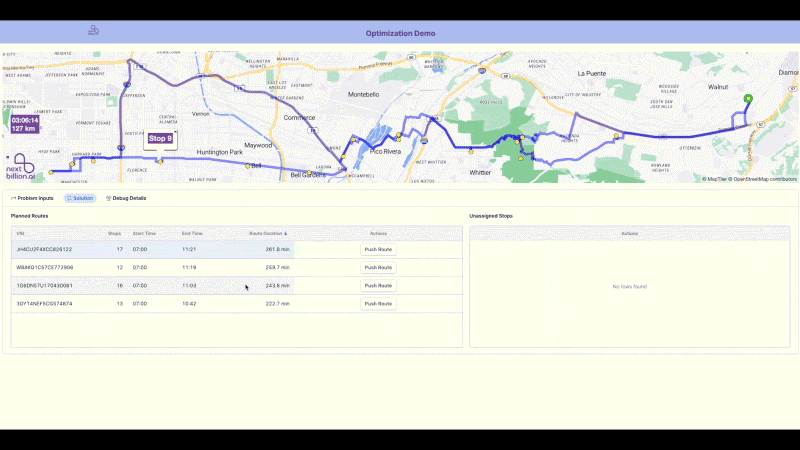Viewport: 800px width, 450px height.
Task: Push Route for the 222.7 min route
Action: click(x=378, y=304)
